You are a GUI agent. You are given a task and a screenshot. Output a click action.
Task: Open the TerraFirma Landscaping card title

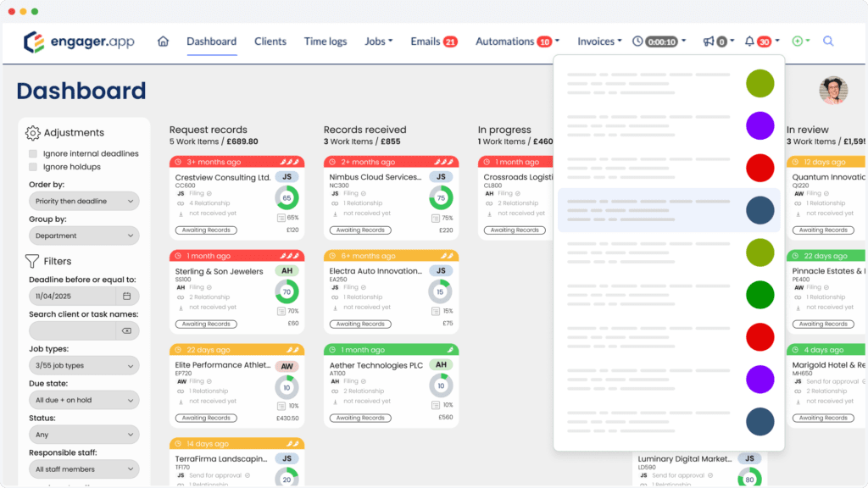(x=221, y=458)
